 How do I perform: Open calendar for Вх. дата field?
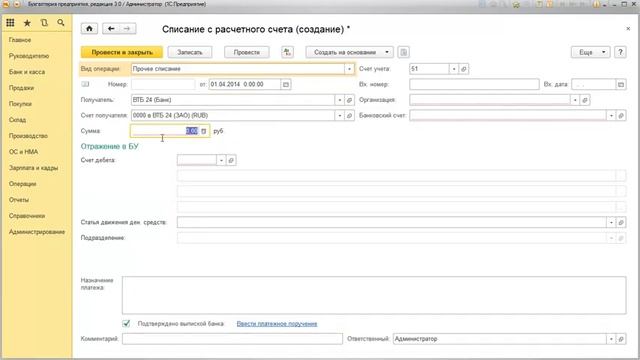tap(621, 84)
